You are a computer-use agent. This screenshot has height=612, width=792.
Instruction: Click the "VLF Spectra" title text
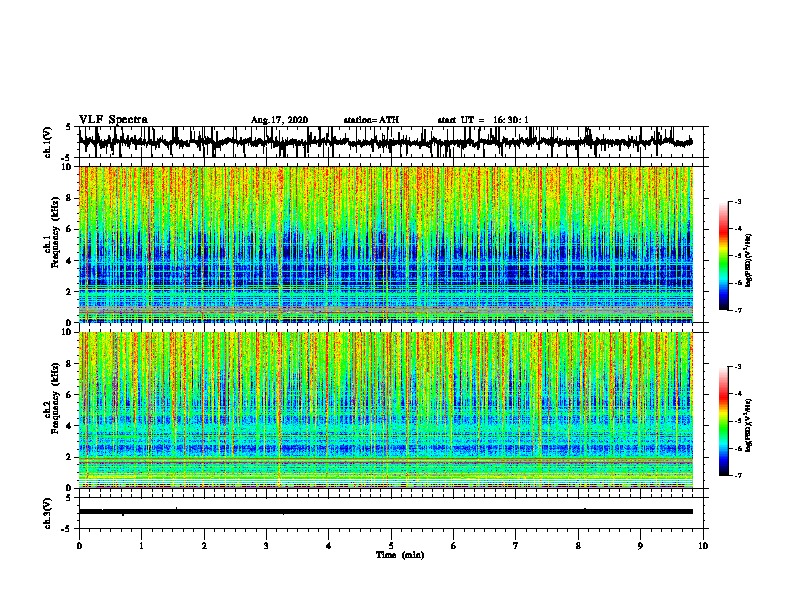click(x=113, y=120)
